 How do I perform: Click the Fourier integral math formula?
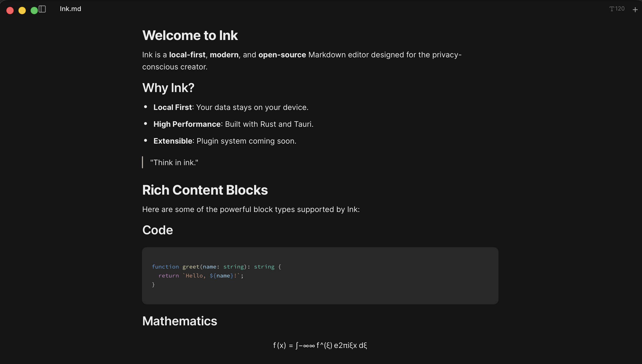320,345
